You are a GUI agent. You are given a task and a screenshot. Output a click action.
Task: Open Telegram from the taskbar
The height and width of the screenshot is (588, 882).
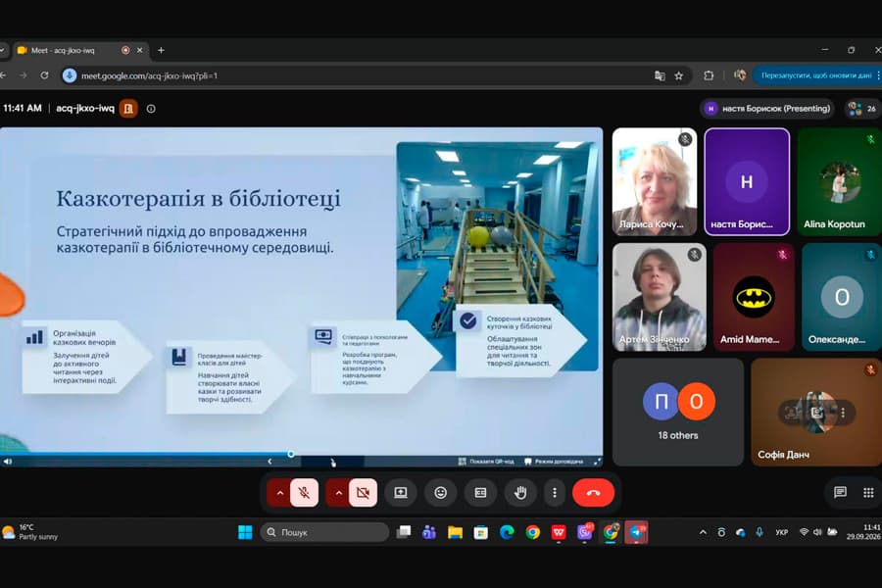636,532
